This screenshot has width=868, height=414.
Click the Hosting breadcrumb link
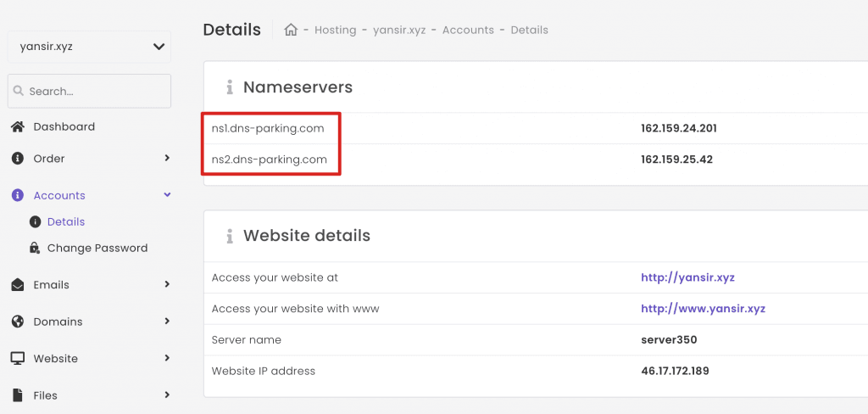click(335, 30)
